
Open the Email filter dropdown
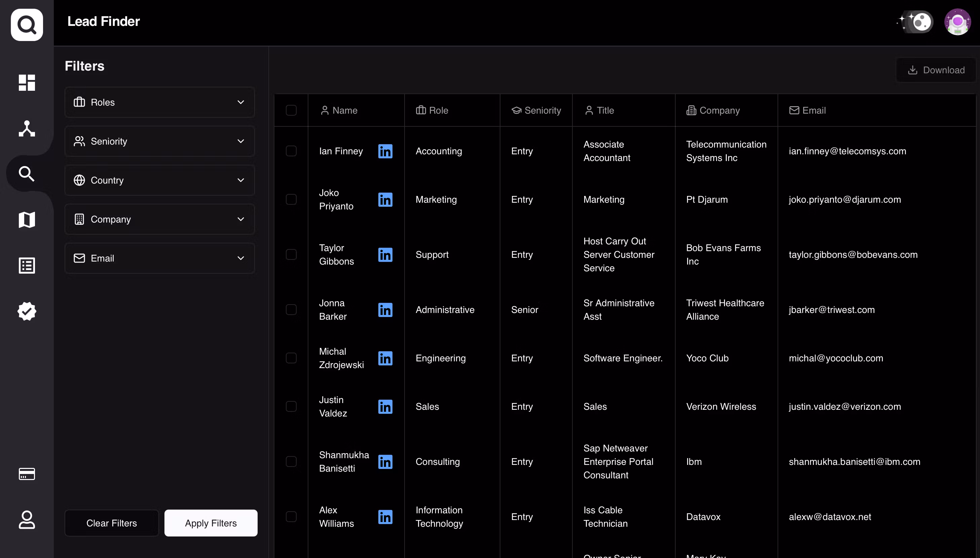click(159, 258)
